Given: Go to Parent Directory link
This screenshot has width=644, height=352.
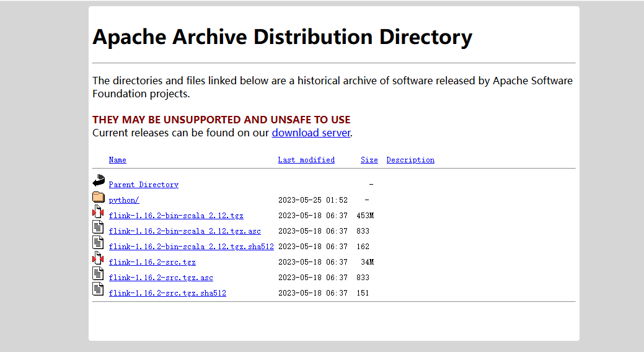Looking at the screenshot, I should tap(144, 185).
